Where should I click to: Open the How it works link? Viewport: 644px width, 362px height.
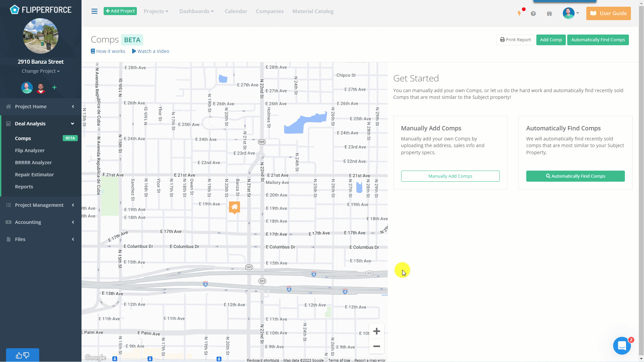click(x=108, y=51)
